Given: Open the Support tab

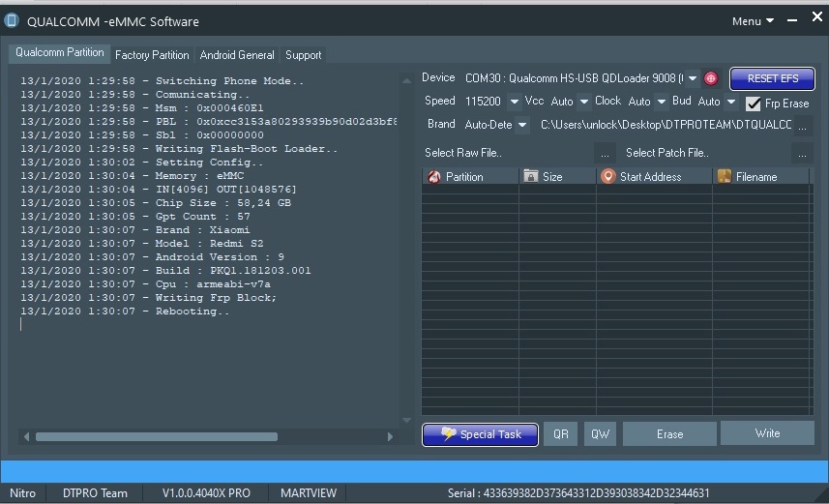Looking at the screenshot, I should coord(303,55).
